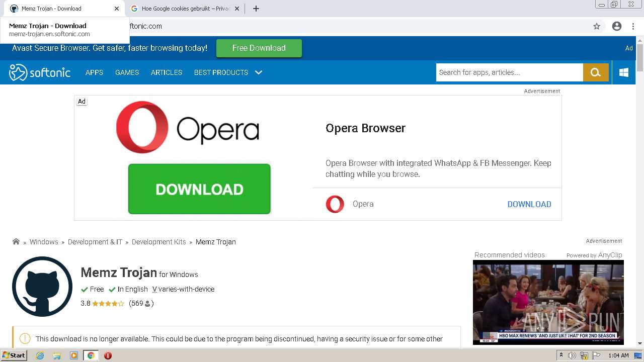Bookmark page with the star icon
The height and width of the screenshot is (362, 644).
coord(597,26)
